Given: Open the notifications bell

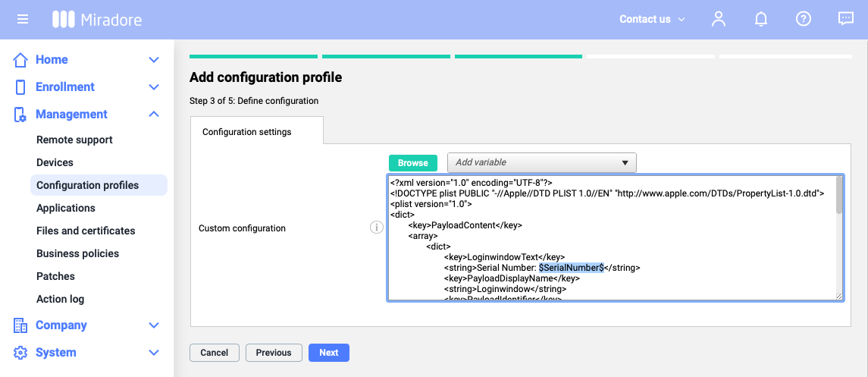Looking at the screenshot, I should pos(761,19).
